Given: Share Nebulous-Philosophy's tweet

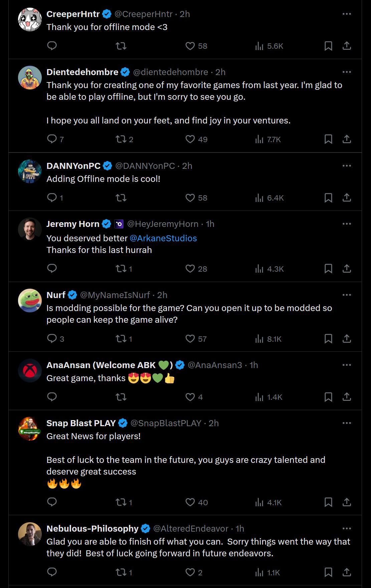Looking at the screenshot, I should pyautogui.click(x=347, y=572).
